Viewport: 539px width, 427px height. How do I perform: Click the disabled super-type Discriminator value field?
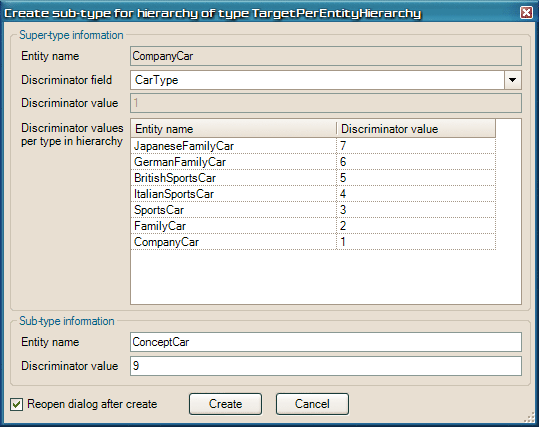point(326,103)
